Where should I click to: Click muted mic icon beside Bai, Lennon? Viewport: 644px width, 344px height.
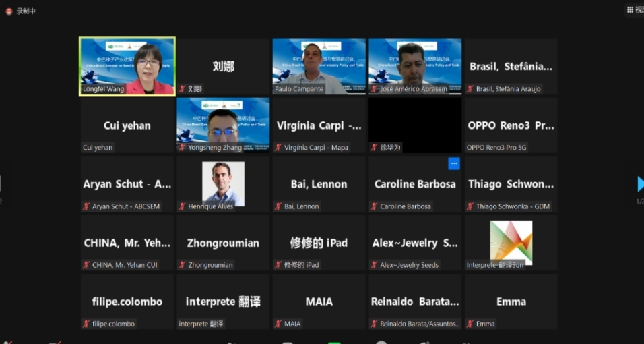click(x=278, y=206)
